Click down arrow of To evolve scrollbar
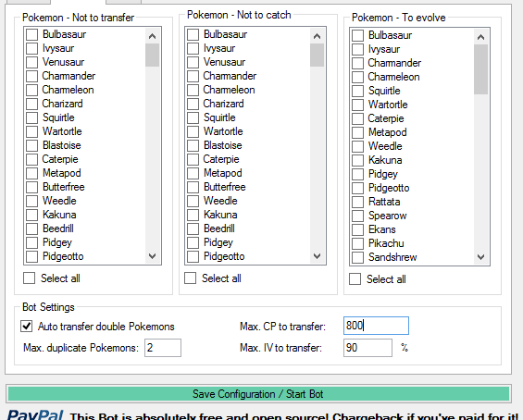The height and width of the screenshot is (420, 523). click(x=480, y=257)
